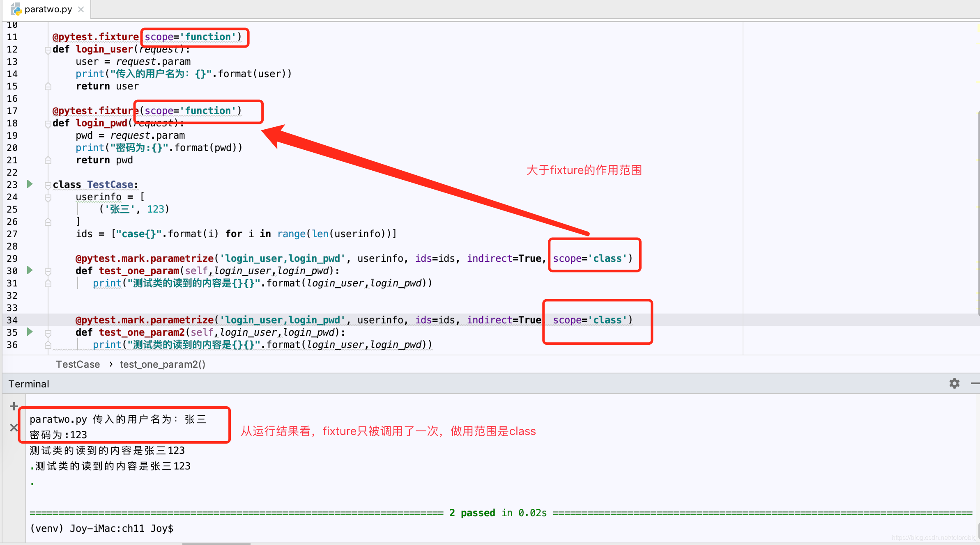This screenshot has height=545, width=980.
Task: Collapse the test_one_param method fold marker
Action: pyautogui.click(x=48, y=271)
